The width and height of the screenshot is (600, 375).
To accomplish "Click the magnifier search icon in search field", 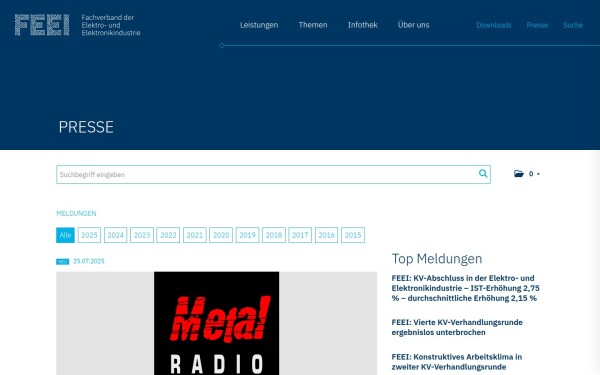I will tap(483, 174).
